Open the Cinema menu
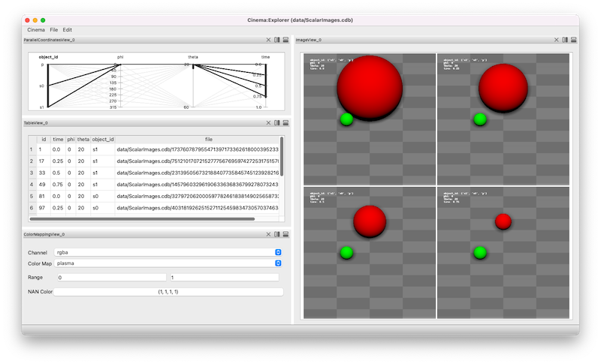This screenshot has width=601, height=364. 36,30
